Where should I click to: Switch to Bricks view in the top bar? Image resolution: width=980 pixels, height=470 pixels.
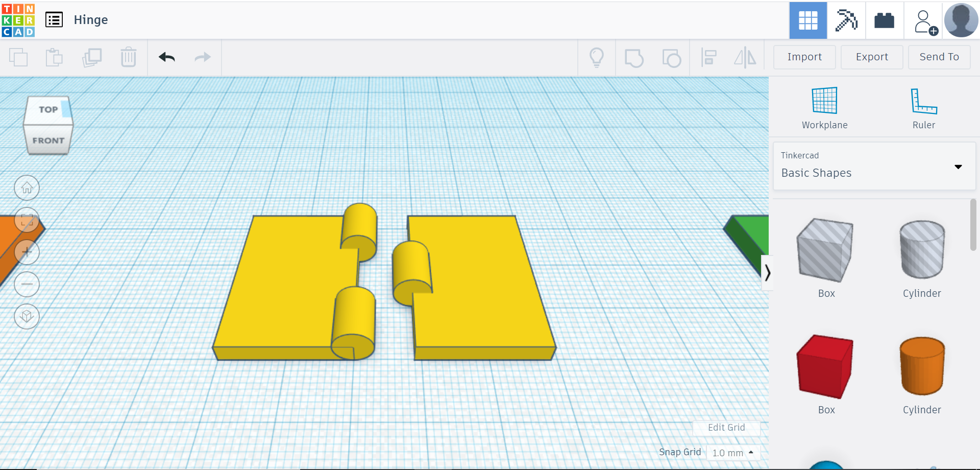click(x=884, y=20)
